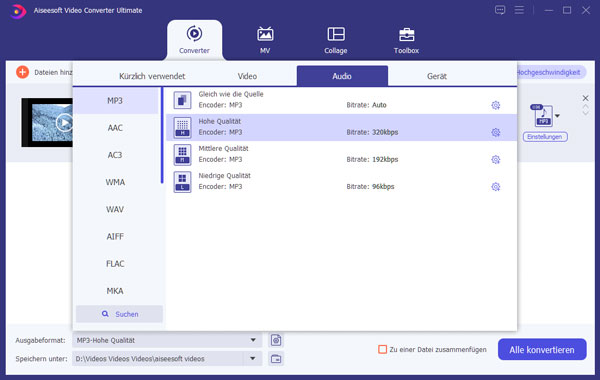
Task: Select the Kürzlich verwendet format tab
Action: (152, 76)
